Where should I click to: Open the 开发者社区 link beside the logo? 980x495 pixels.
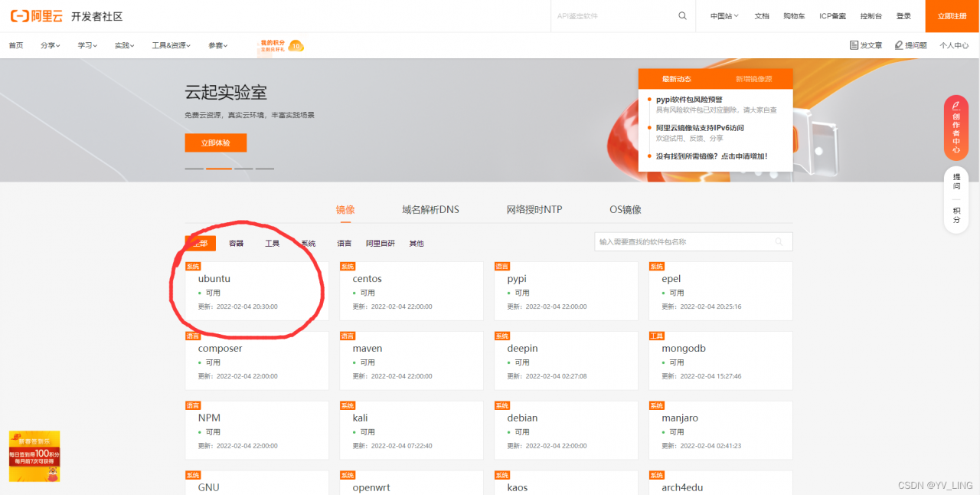(96, 16)
